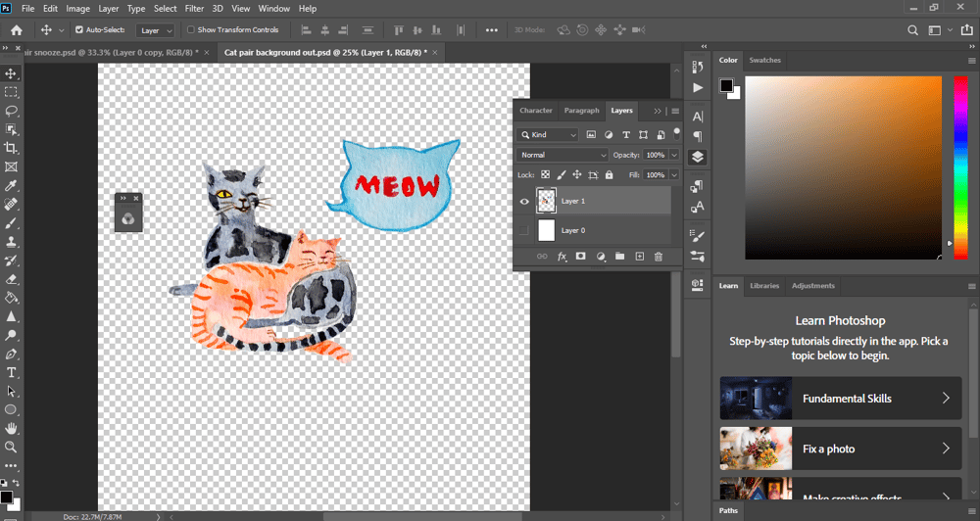Enable Show Transform Controls checkbox
Image resolution: width=980 pixels, height=521 pixels.
(191, 29)
